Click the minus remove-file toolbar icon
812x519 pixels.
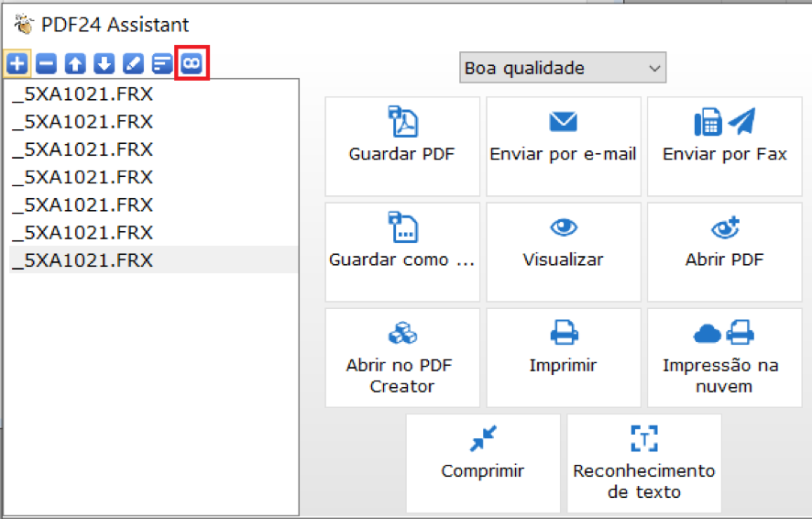(x=46, y=63)
